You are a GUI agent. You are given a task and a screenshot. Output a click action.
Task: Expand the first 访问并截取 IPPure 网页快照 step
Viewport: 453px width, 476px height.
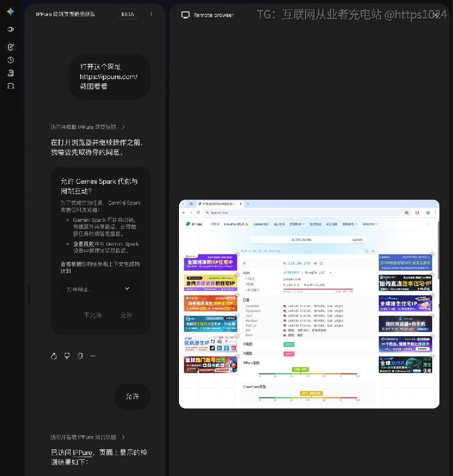point(123,127)
